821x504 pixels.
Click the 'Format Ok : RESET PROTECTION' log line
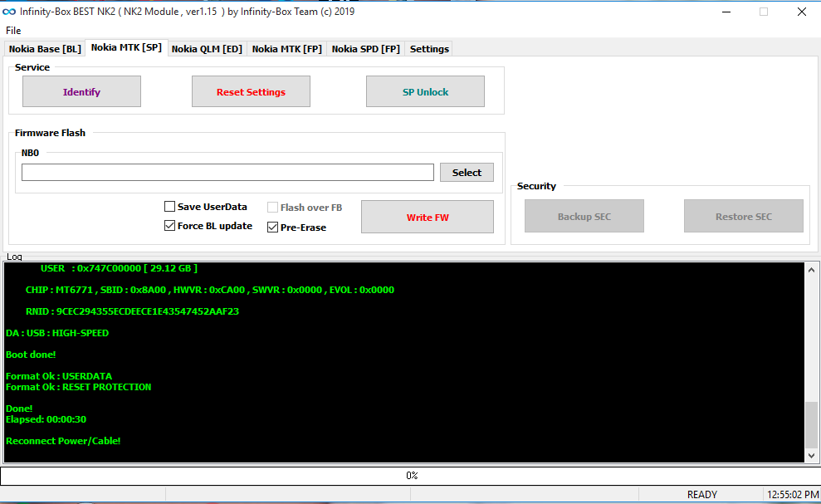[79, 387]
